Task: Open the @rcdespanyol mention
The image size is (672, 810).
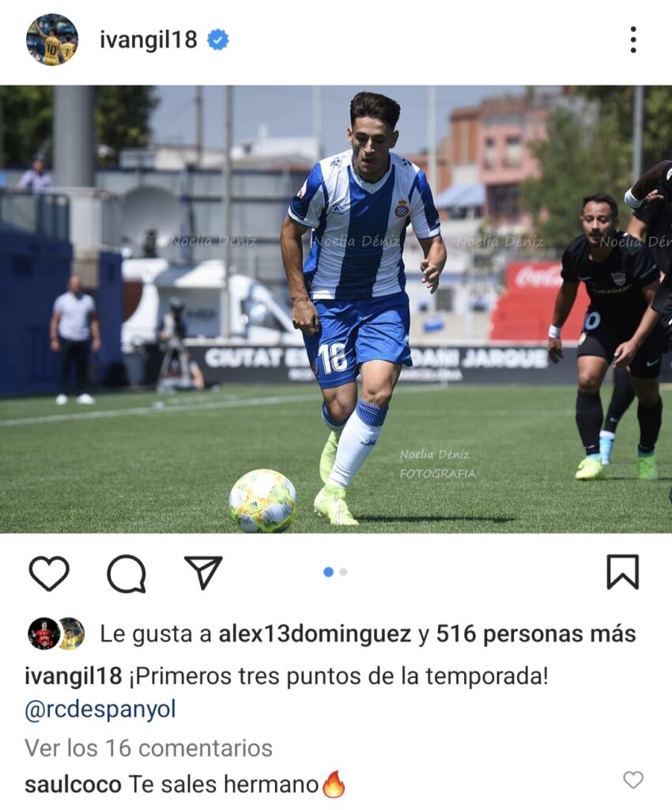Action: 100,710
